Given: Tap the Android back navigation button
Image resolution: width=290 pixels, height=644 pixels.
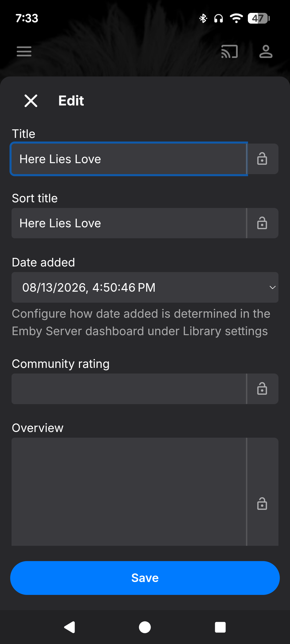Looking at the screenshot, I should (70, 627).
